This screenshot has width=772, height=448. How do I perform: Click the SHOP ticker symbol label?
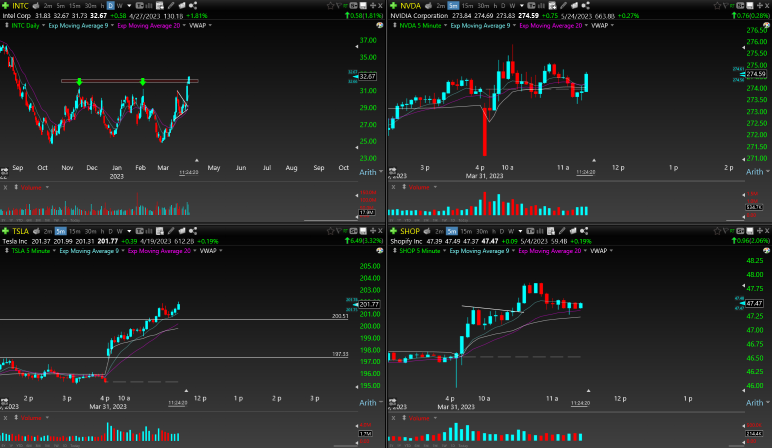point(410,231)
